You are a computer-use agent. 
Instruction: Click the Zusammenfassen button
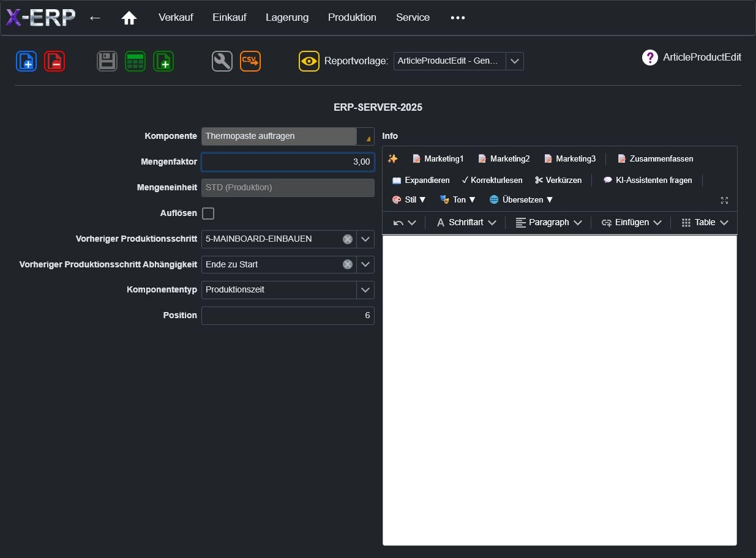point(655,158)
